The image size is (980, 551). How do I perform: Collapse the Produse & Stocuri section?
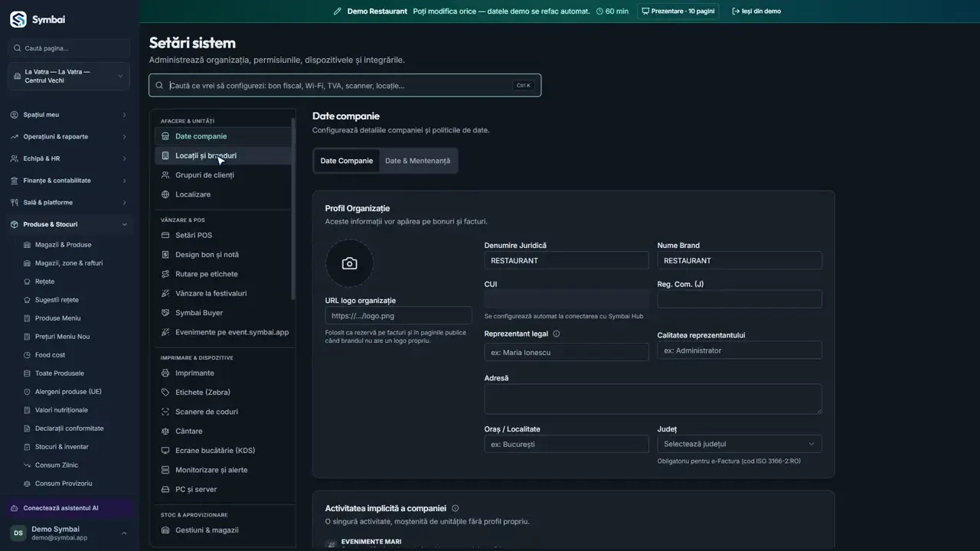click(69, 224)
